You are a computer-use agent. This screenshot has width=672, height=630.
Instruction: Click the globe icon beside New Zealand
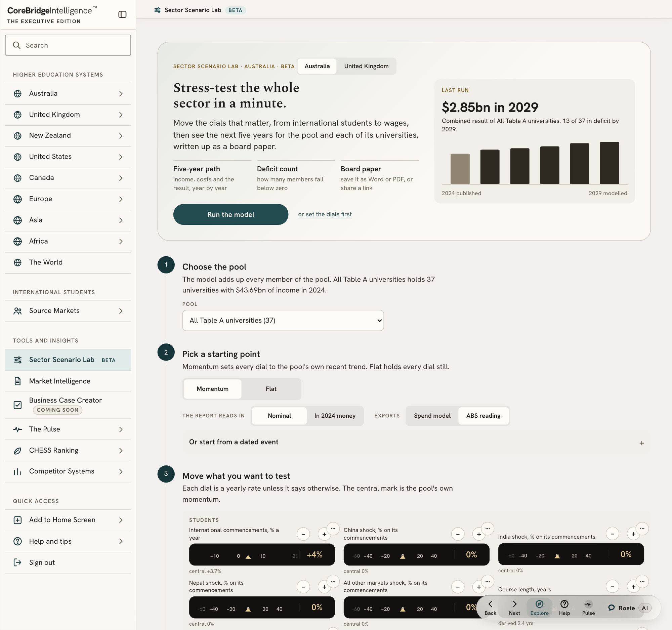(x=17, y=135)
